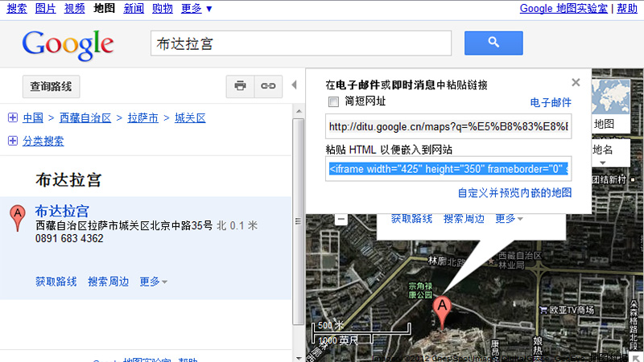The width and height of the screenshot is (644, 362).
Task: Click red marker A on the map
Action: (442, 313)
